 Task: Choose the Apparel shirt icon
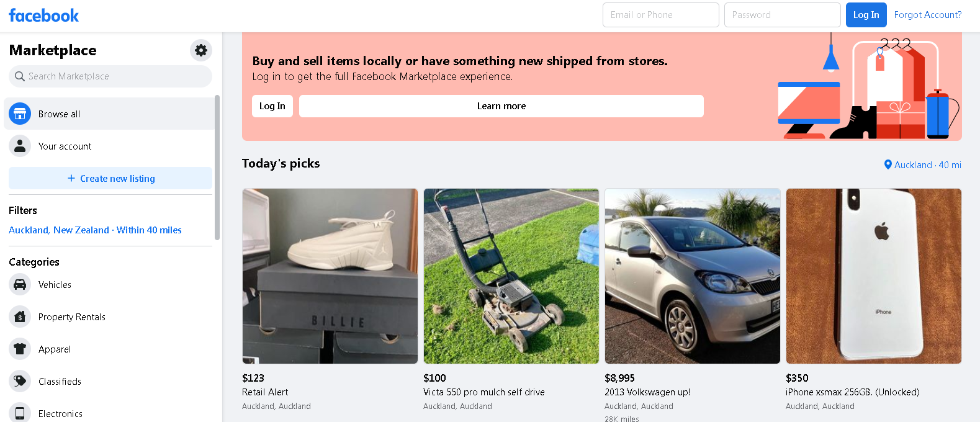(20, 349)
